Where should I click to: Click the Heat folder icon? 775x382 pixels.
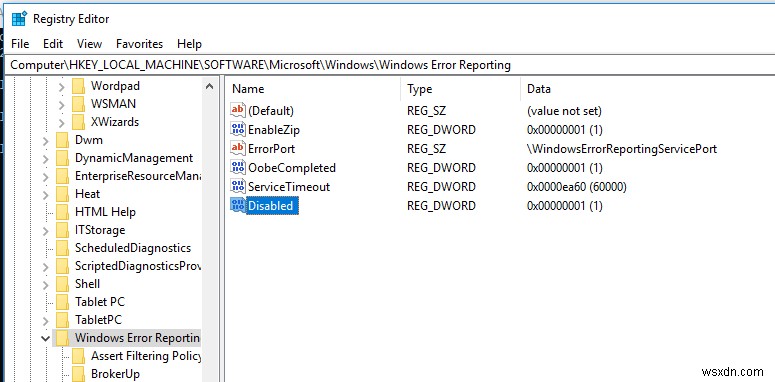(63, 194)
